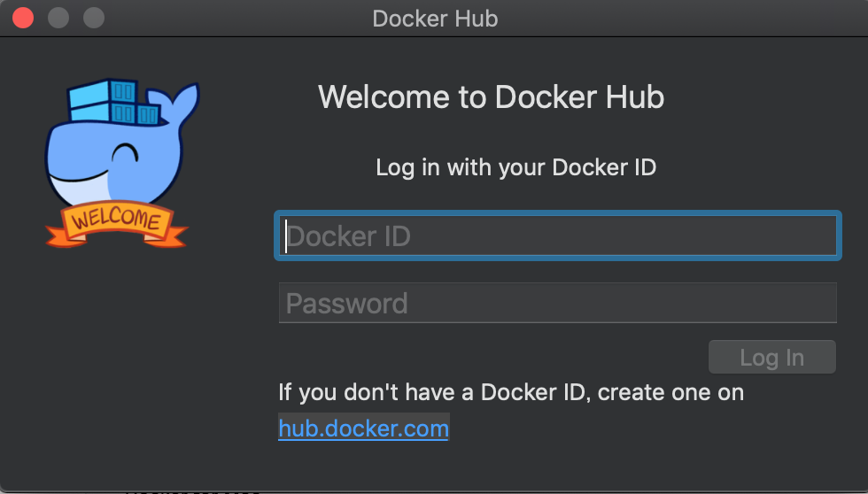868x494 pixels.
Task: Click the 'Log in with your Docker ID' text
Action: 515,167
